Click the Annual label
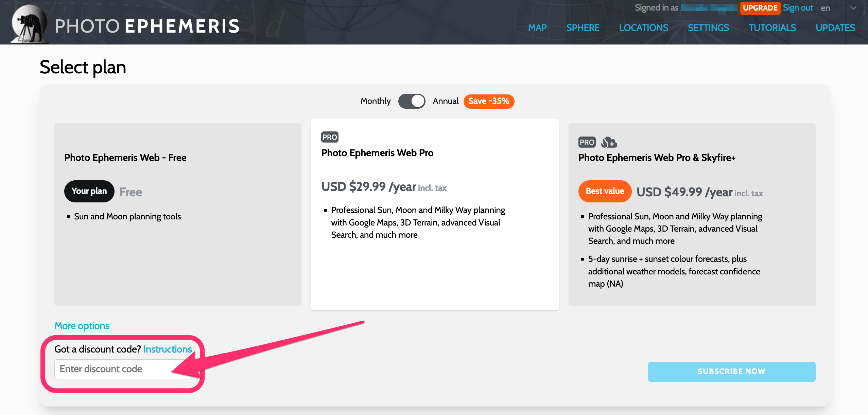Screen dimensions: 868x415 click(x=446, y=101)
